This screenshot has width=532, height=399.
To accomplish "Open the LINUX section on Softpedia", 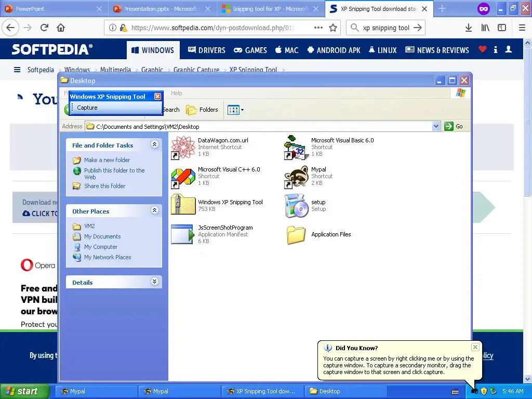I will click(x=383, y=50).
